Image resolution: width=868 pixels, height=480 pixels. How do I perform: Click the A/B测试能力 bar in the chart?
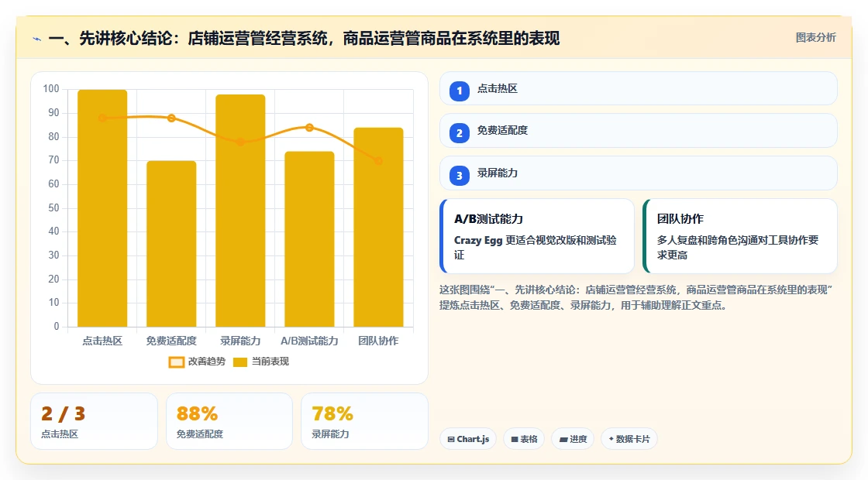(309, 239)
